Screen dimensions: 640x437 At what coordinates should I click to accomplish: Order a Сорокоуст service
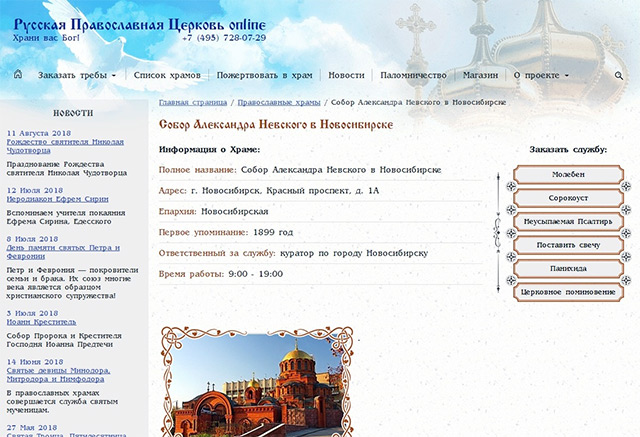[568, 198]
